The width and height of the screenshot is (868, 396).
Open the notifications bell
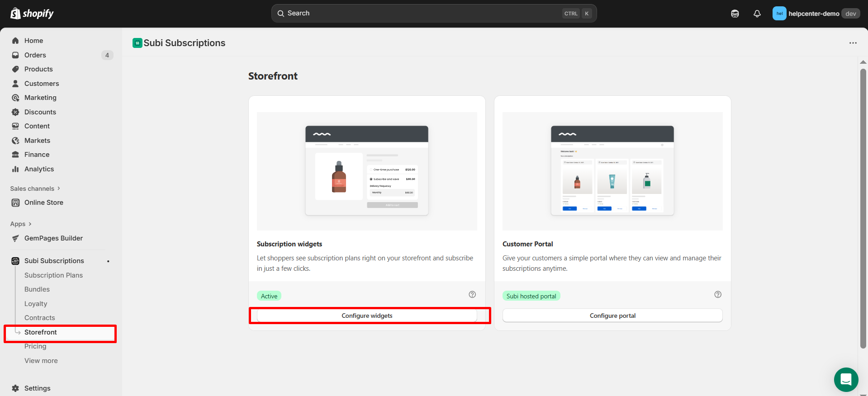757,14
